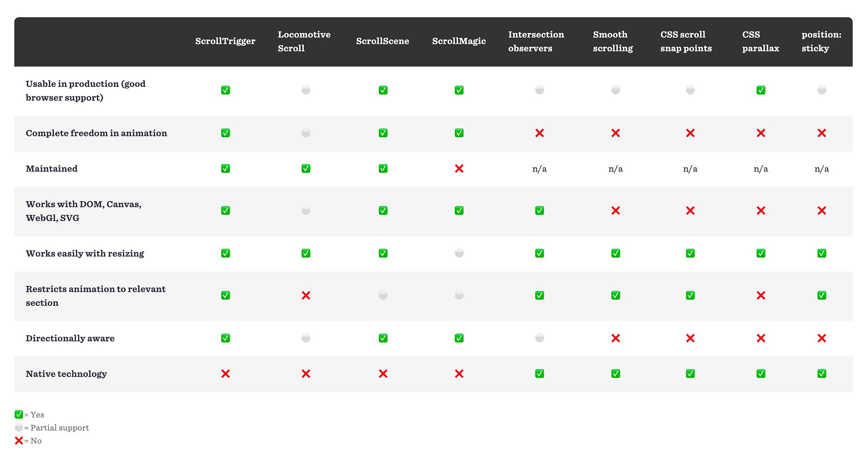This screenshot has width=868, height=466.
Task: Click the n/a cell under position: sticky
Action: [x=822, y=169]
